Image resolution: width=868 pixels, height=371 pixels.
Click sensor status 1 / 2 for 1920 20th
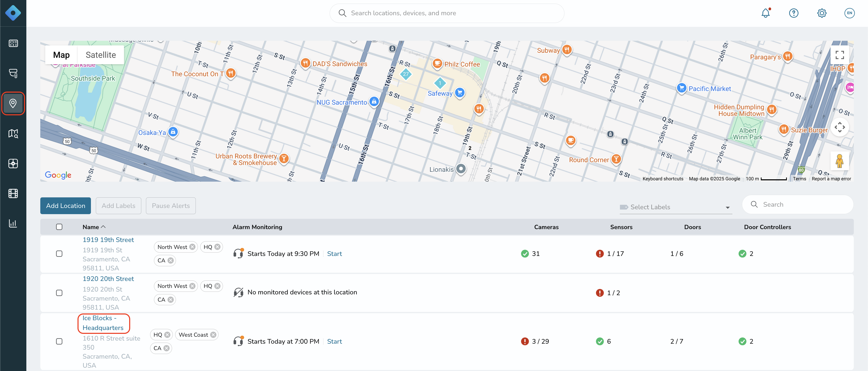pos(608,293)
